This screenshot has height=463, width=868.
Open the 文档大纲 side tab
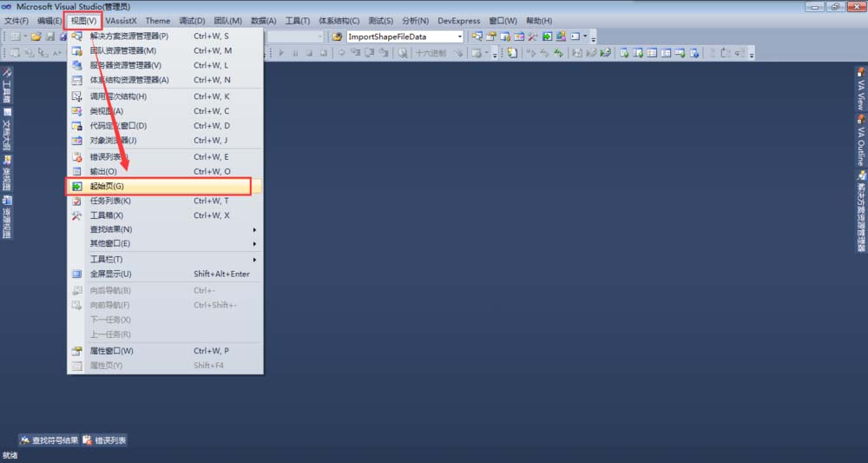[7, 129]
